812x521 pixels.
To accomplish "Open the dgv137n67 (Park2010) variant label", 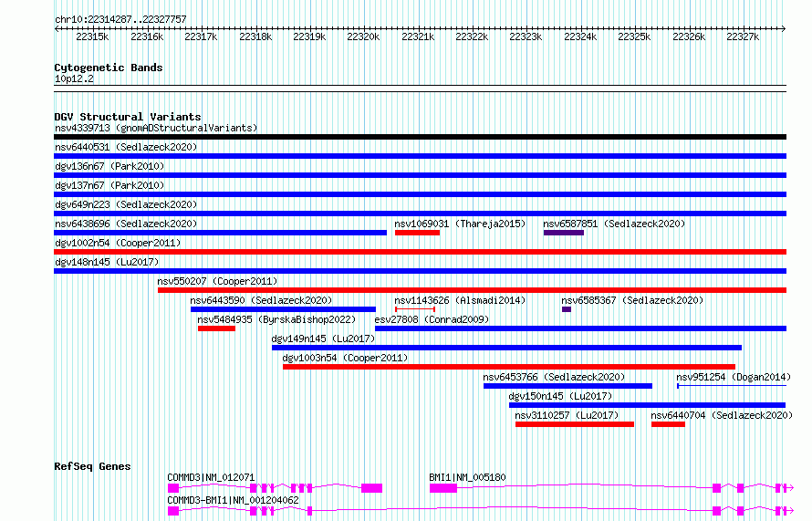I will coord(109,185).
